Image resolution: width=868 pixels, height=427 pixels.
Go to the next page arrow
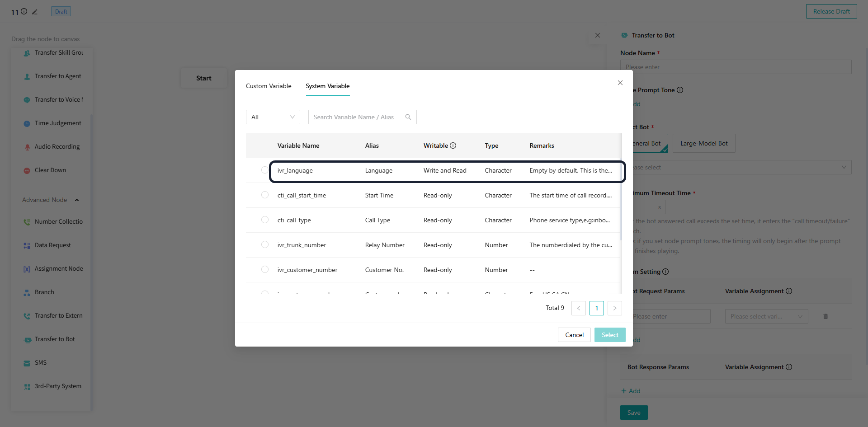pos(615,308)
